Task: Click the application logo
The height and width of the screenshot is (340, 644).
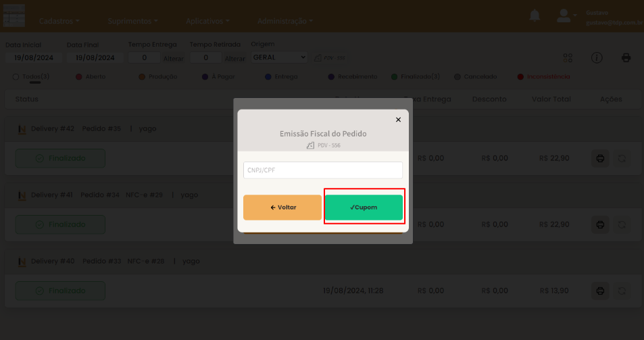Action: pyautogui.click(x=14, y=16)
